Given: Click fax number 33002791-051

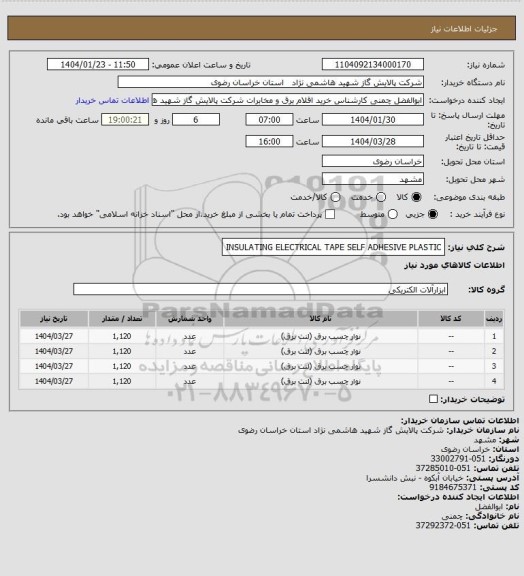Looking at the screenshot, I should 458,458.
